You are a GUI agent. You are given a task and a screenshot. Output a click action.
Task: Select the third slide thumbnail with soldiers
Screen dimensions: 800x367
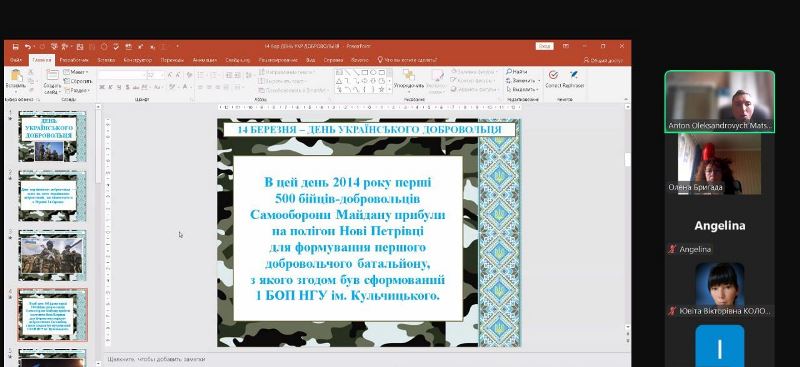coord(52,256)
